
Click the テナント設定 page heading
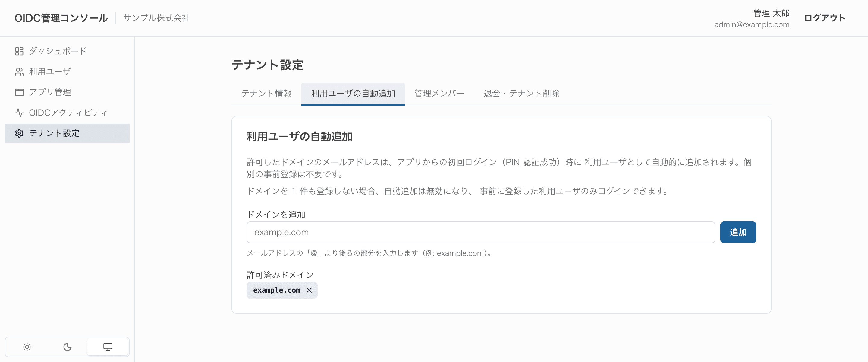(x=268, y=65)
